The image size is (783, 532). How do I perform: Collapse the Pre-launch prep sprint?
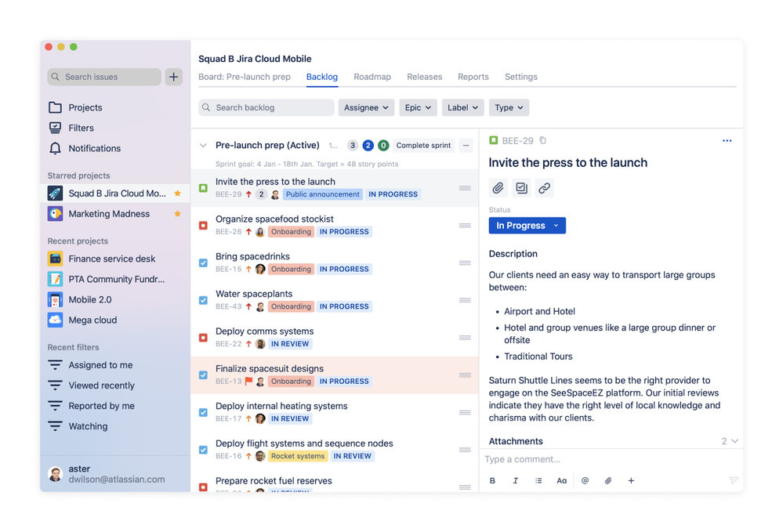203,146
